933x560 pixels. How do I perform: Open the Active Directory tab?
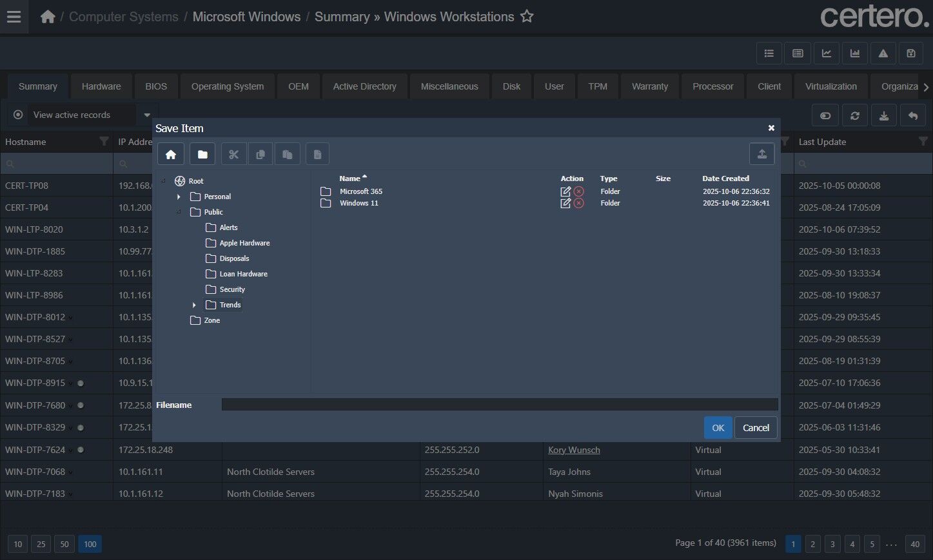[364, 86]
